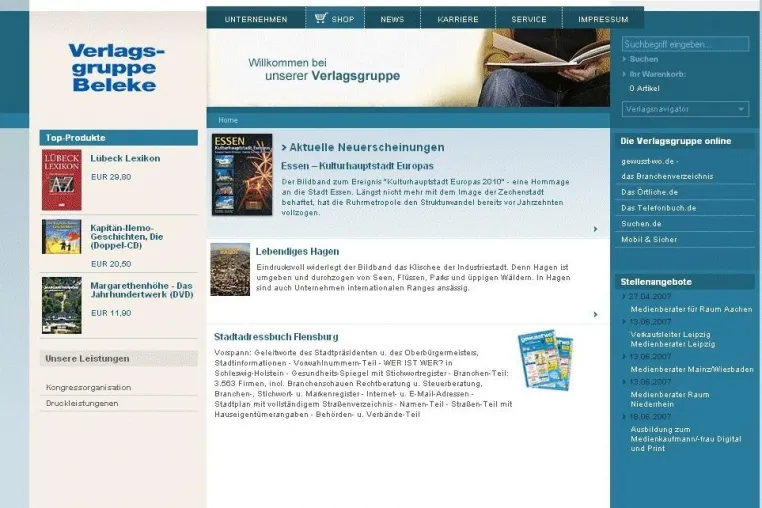
Task: Open Medienberater Mainz/Wiesbaden job listing
Action: [692, 369]
